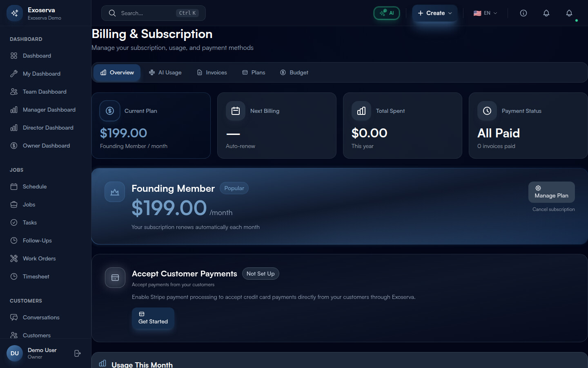Viewport: 588px width, 368px height.
Task: Click the Exoserva sparkle logo icon
Action: (x=15, y=13)
